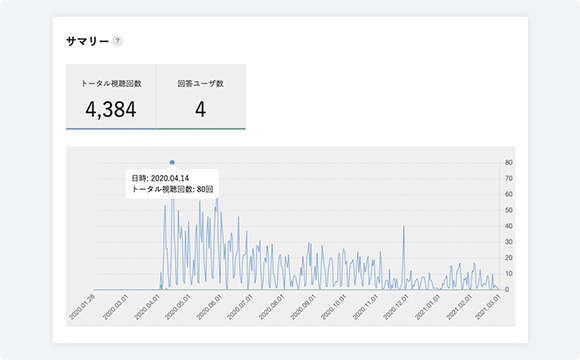Click x-axis label 2020.01.28
The height and width of the screenshot is (360, 580).
pos(82,307)
